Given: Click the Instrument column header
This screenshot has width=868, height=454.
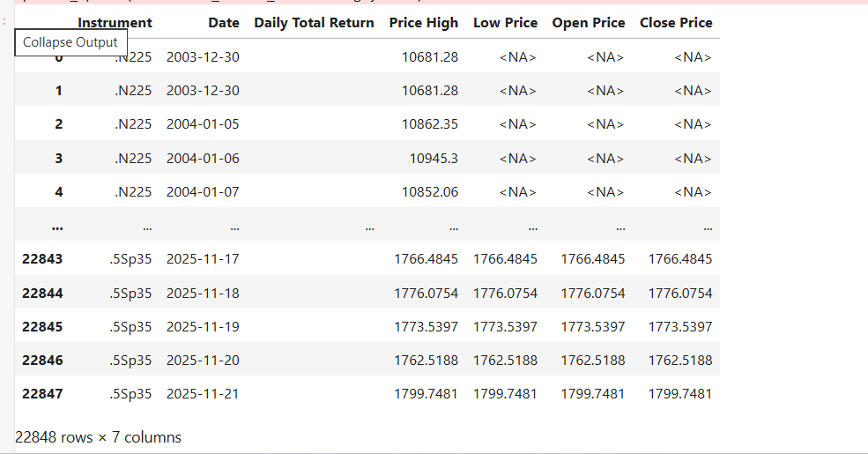Looking at the screenshot, I should pos(115,23).
